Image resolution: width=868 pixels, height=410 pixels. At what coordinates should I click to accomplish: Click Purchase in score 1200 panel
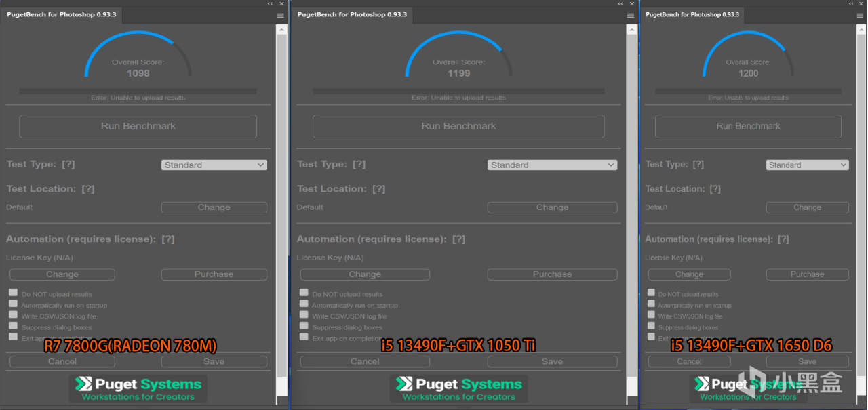(808, 274)
